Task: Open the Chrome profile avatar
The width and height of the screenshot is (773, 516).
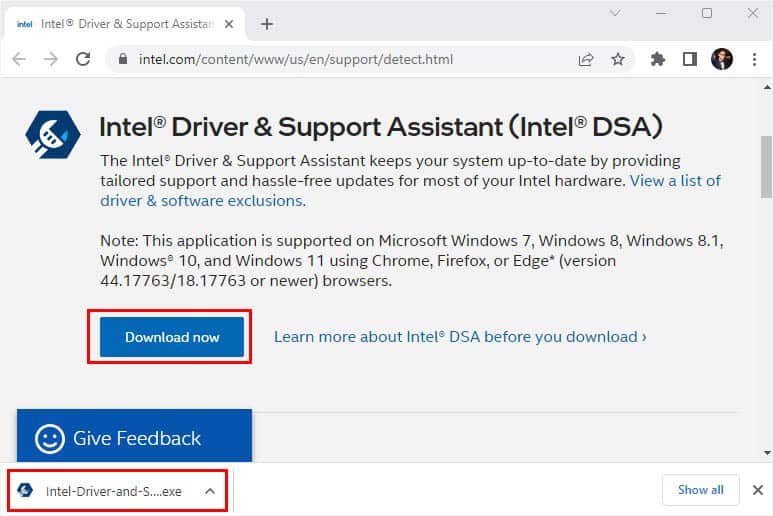Action: coord(722,59)
